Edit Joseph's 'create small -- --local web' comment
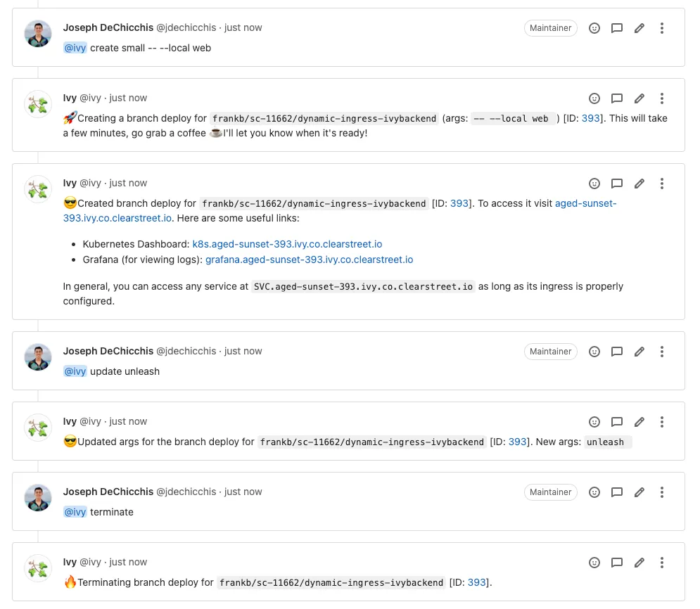 tap(639, 28)
